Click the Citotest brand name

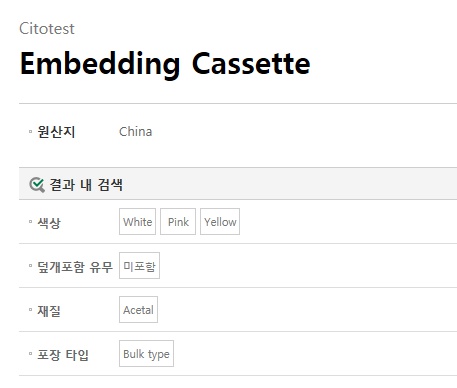[47, 29]
